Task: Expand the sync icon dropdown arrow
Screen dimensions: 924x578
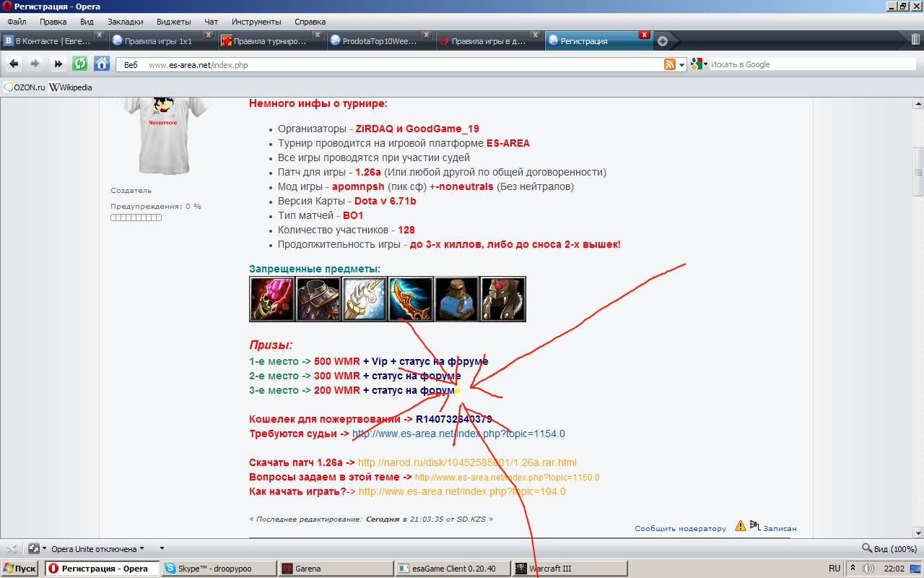Action: click(45, 549)
